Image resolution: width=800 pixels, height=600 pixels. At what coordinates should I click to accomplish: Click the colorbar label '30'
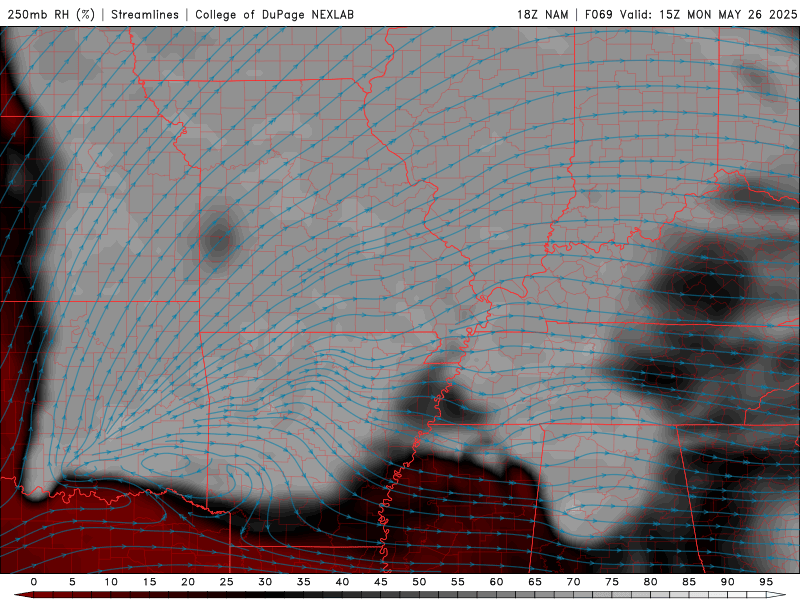pos(265,582)
